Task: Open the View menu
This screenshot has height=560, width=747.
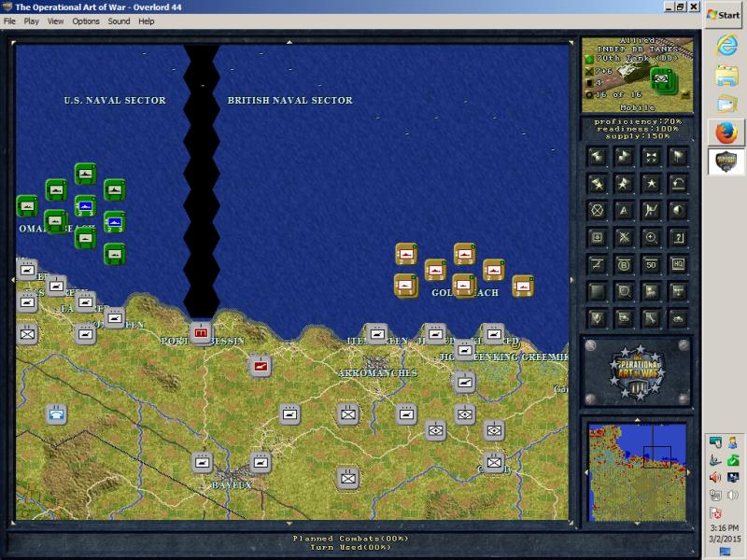Action: [55, 21]
